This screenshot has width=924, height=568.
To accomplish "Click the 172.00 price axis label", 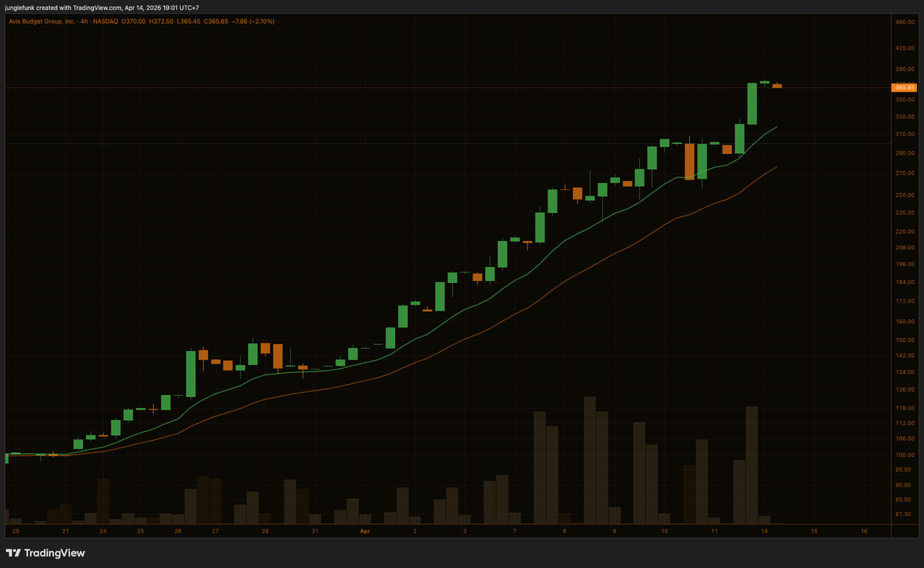I will [905, 301].
